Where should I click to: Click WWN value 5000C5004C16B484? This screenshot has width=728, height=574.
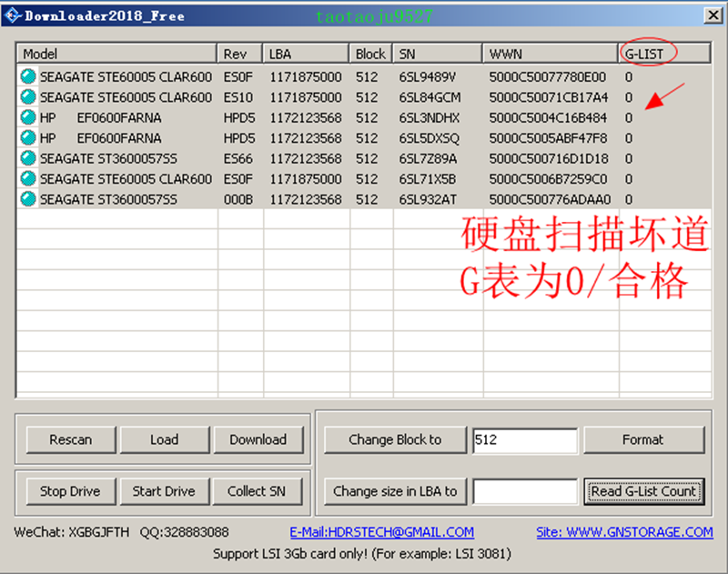pyautogui.click(x=548, y=117)
